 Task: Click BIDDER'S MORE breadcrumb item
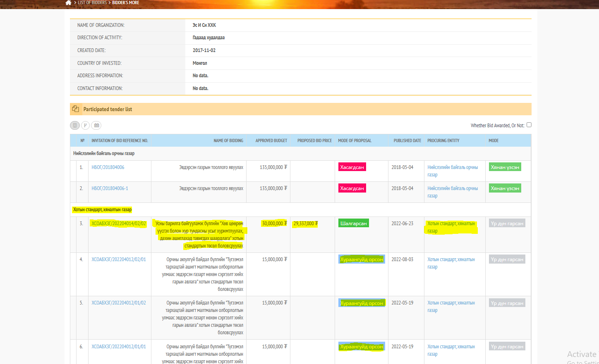pyautogui.click(x=125, y=2)
